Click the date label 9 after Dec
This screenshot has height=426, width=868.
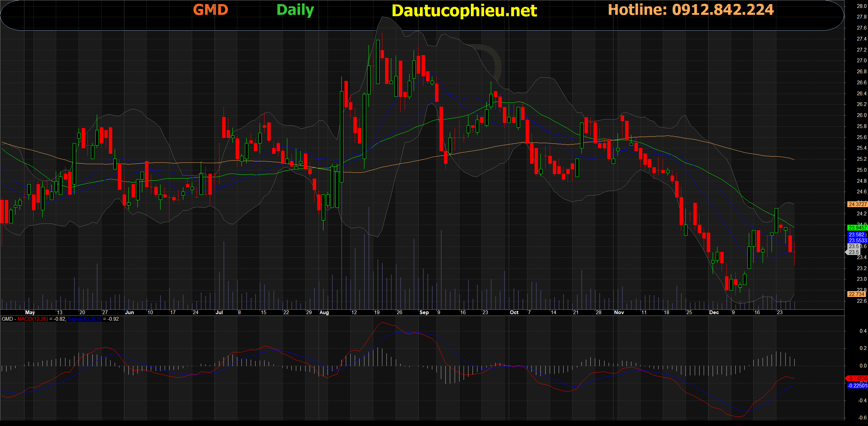pos(733,312)
